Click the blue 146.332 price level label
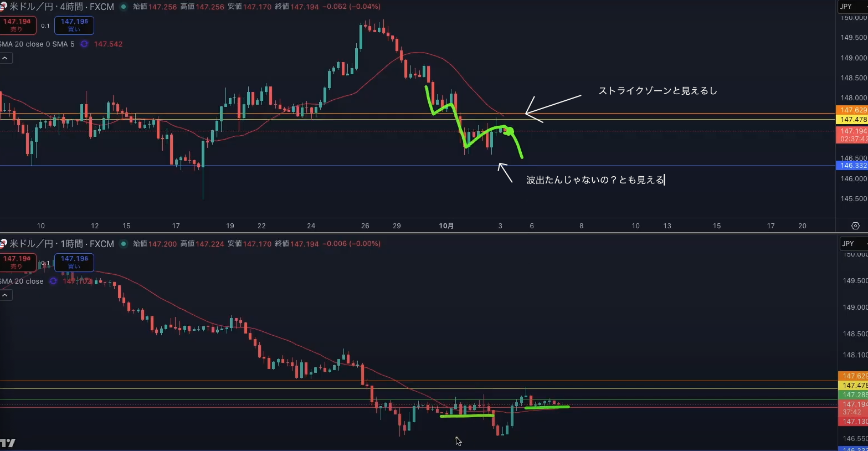The height and width of the screenshot is (451, 868). click(852, 166)
